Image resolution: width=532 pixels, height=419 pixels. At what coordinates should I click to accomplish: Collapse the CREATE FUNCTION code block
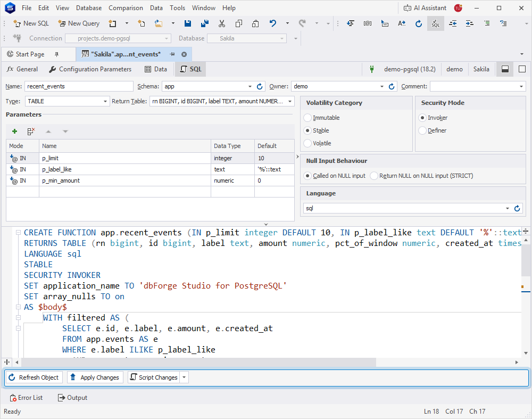pos(18,233)
